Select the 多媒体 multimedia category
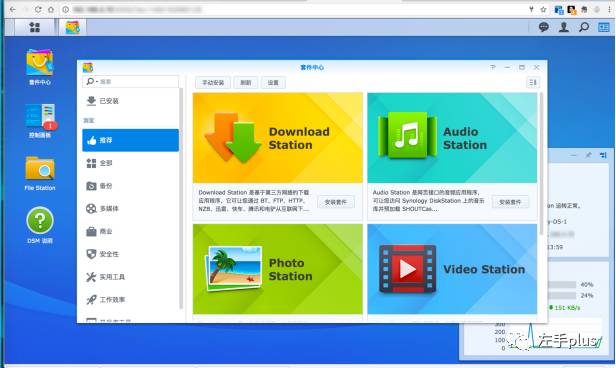Screen dimensions: 616x368 click(130, 209)
